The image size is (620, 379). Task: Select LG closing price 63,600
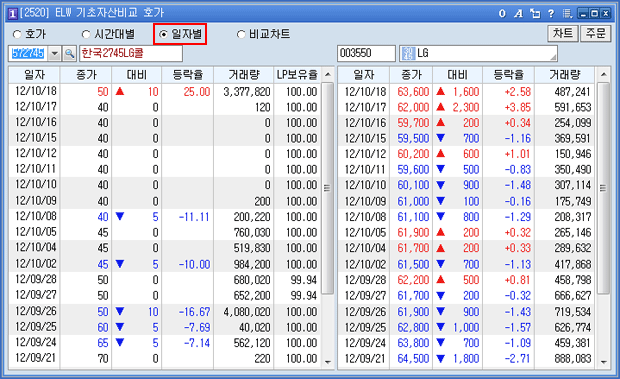pyautogui.click(x=411, y=92)
